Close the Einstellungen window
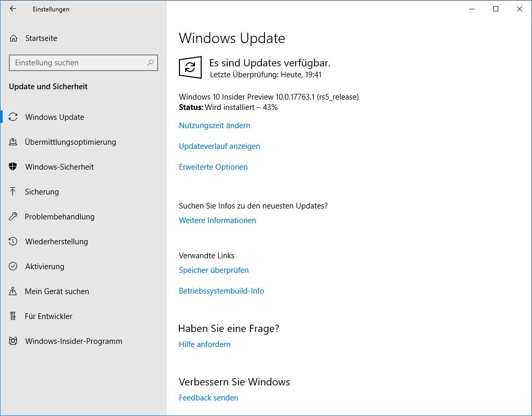 pyautogui.click(x=519, y=9)
